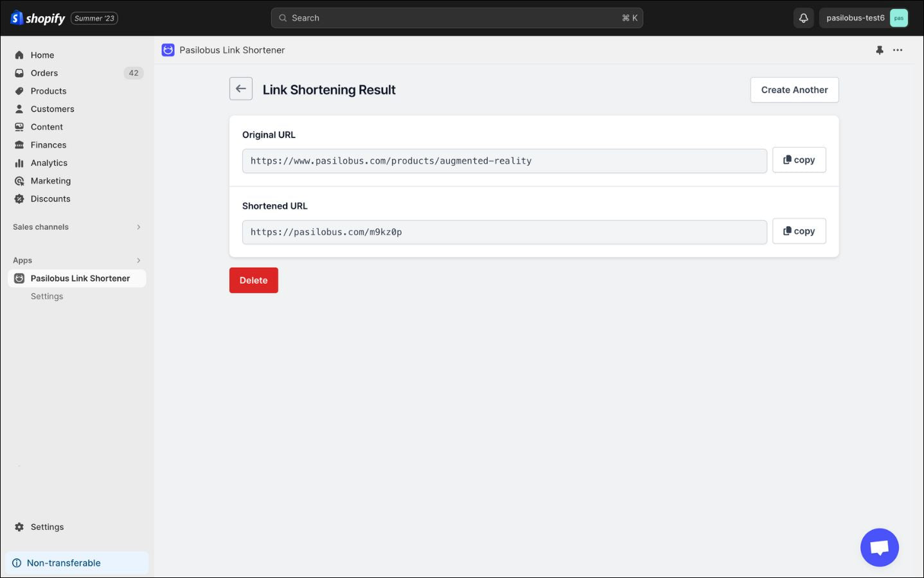Viewport: 924px width, 578px height.
Task: Expand the Apps section chevron
Action: coord(138,261)
